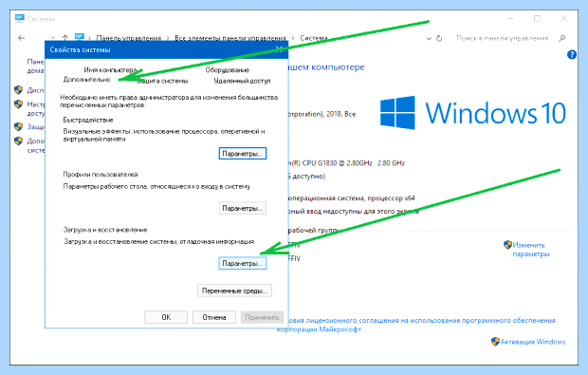Click the Control Panel search field
The height and width of the screenshot is (375, 588).
[x=503, y=38]
